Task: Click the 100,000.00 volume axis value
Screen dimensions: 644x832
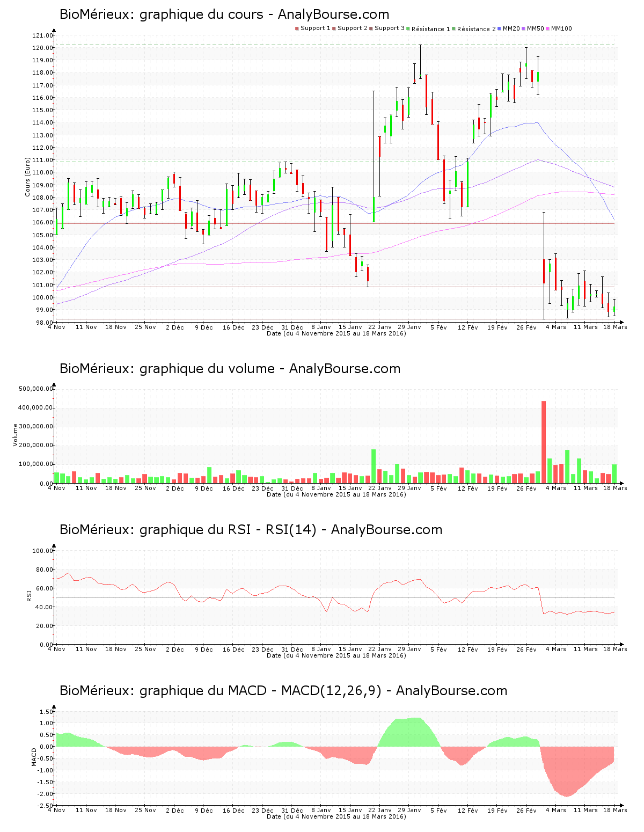Action: click(x=35, y=464)
